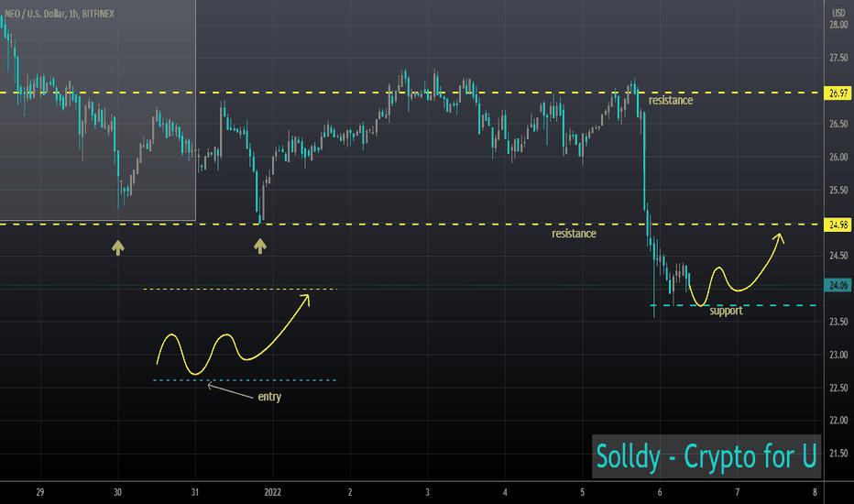Viewport: 854px width, 504px height.
Task: Click date 5 on the time axis
Action: [582, 492]
